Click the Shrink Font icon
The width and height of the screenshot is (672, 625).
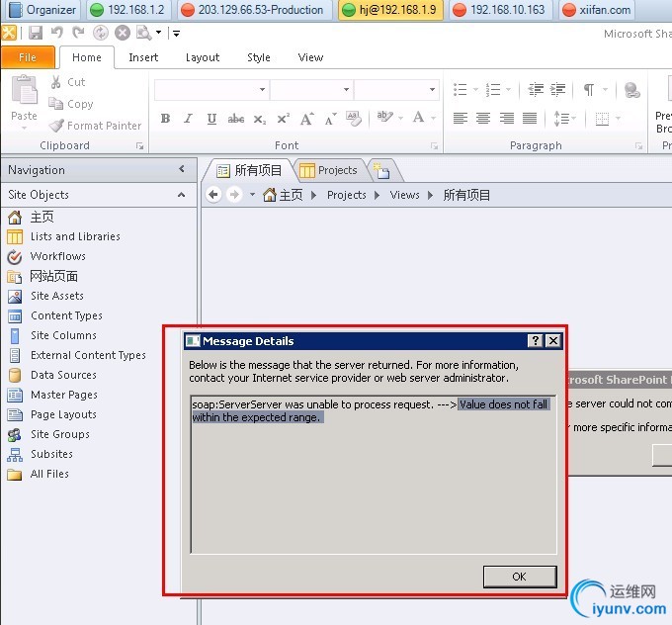[x=330, y=119]
